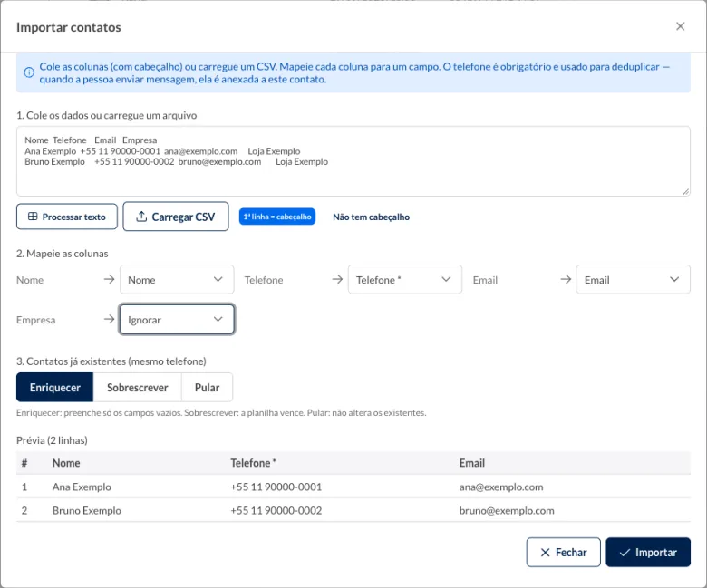The image size is (707, 588).
Task: Click the arrow icon next to Telefone label
Action: click(x=337, y=279)
